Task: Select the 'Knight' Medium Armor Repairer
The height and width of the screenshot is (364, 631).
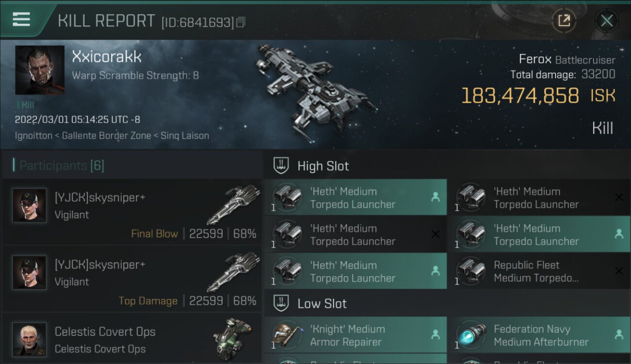Action: click(355, 335)
